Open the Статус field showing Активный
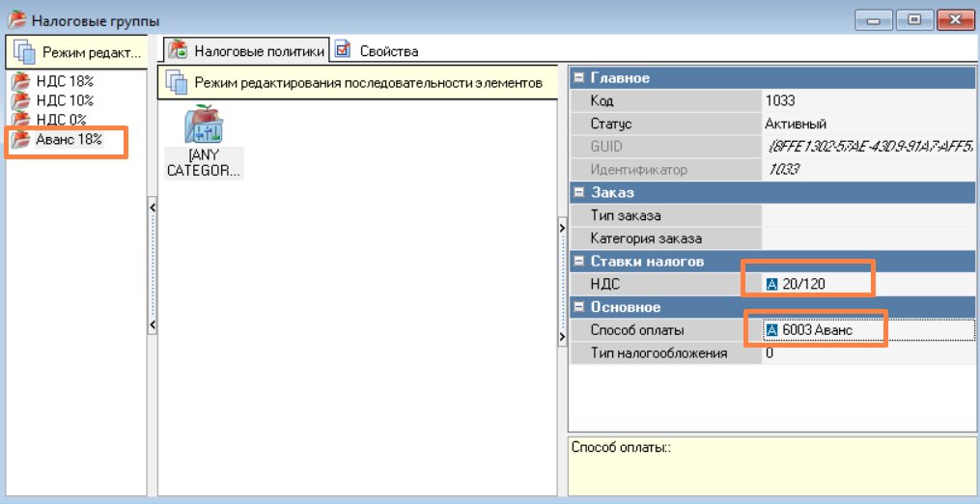980x504 pixels. point(866,124)
